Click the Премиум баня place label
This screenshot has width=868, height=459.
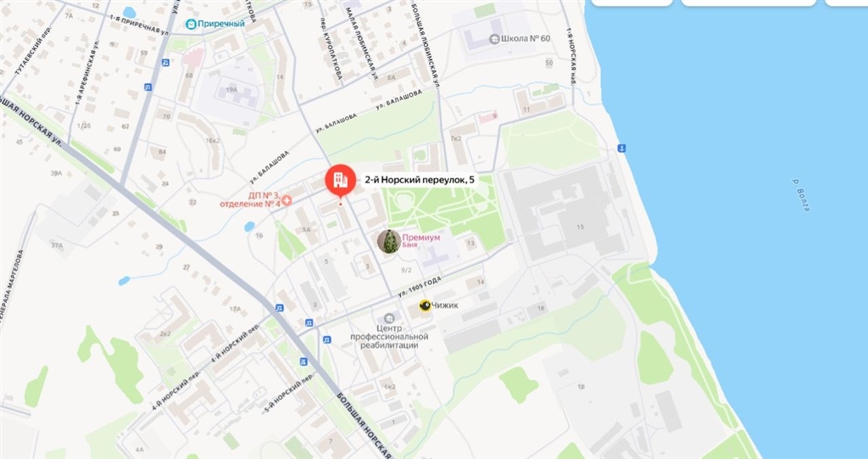(x=421, y=241)
